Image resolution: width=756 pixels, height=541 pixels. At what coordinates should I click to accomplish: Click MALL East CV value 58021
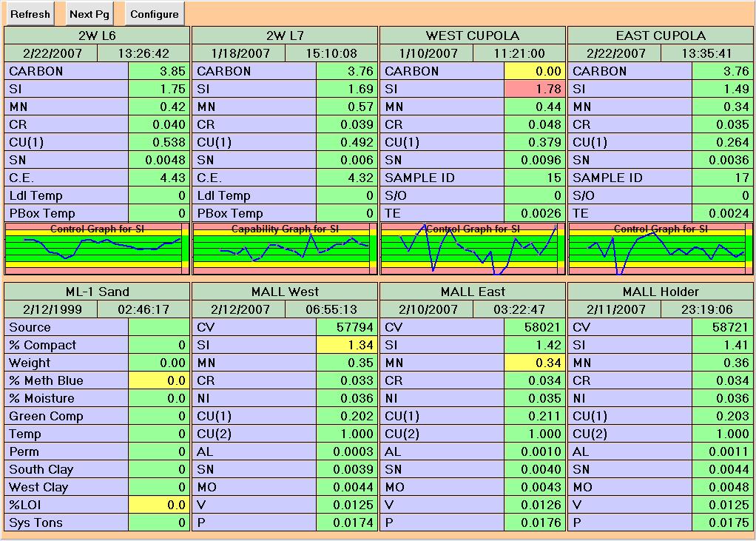point(535,327)
